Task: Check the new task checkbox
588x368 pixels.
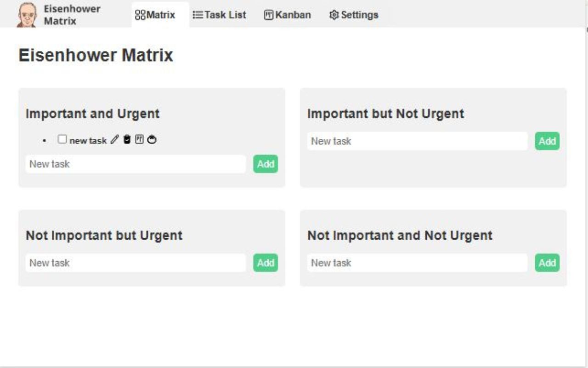Action: click(62, 139)
